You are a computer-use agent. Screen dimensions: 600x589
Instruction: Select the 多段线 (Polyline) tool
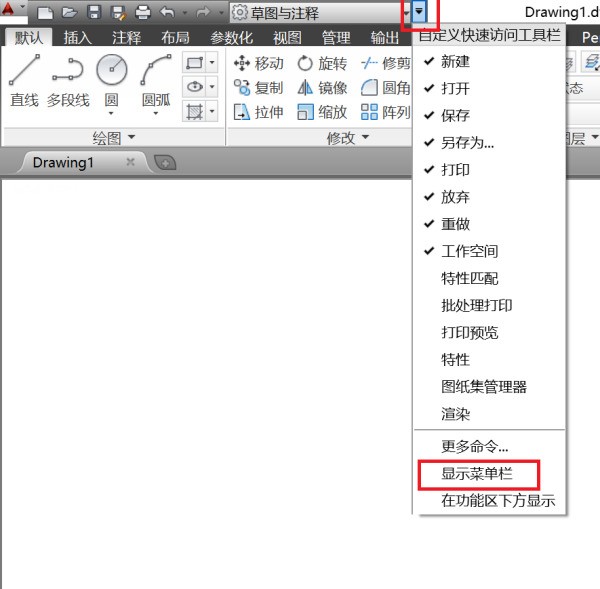click(x=68, y=81)
